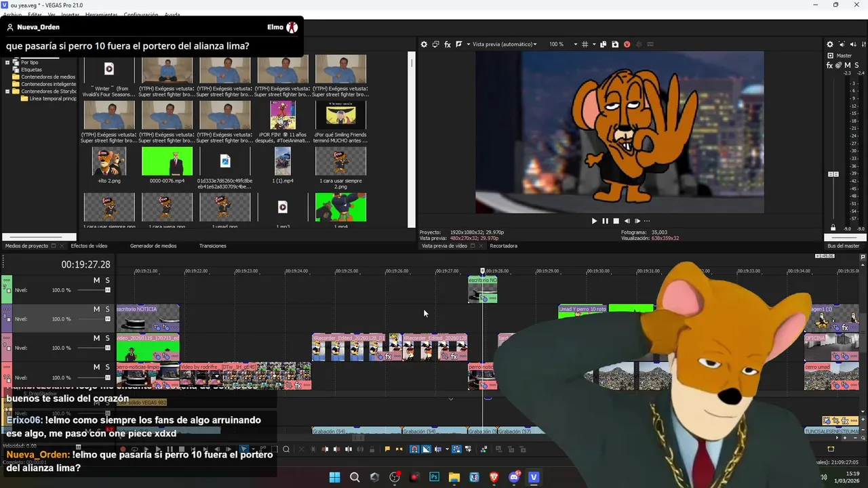Open the Vista previa (automático) quality dropdown
The height and width of the screenshot is (488, 868).
pyautogui.click(x=504, y=44)
